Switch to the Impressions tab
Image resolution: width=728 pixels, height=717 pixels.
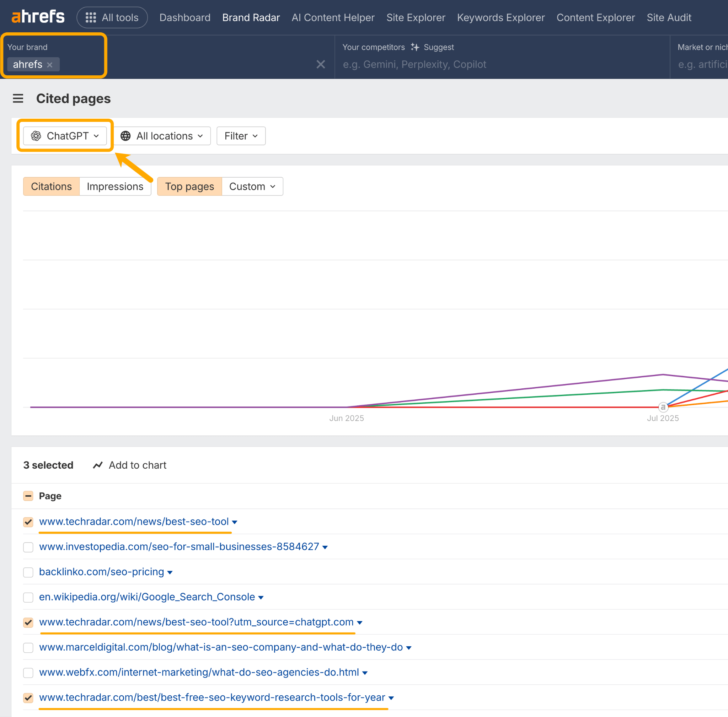pyautogui.click(x=115, y=186)
